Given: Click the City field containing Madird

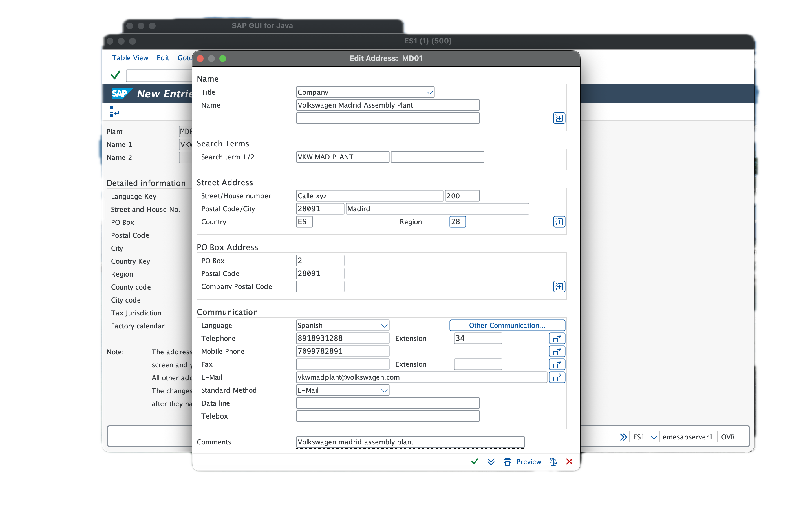Looking at the screenshot, I should click(x=437, y=208).
